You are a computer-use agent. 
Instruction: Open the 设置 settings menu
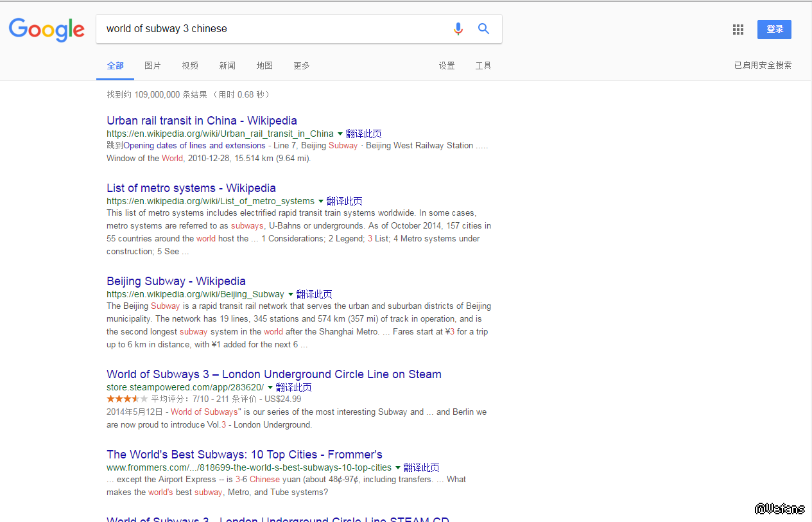tap(447, 65)
